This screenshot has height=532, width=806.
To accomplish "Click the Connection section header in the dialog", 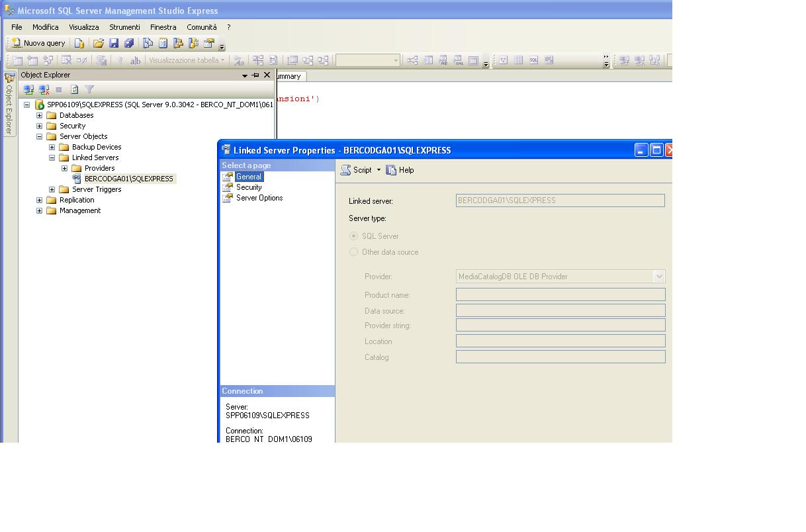I will pos(277,391).
